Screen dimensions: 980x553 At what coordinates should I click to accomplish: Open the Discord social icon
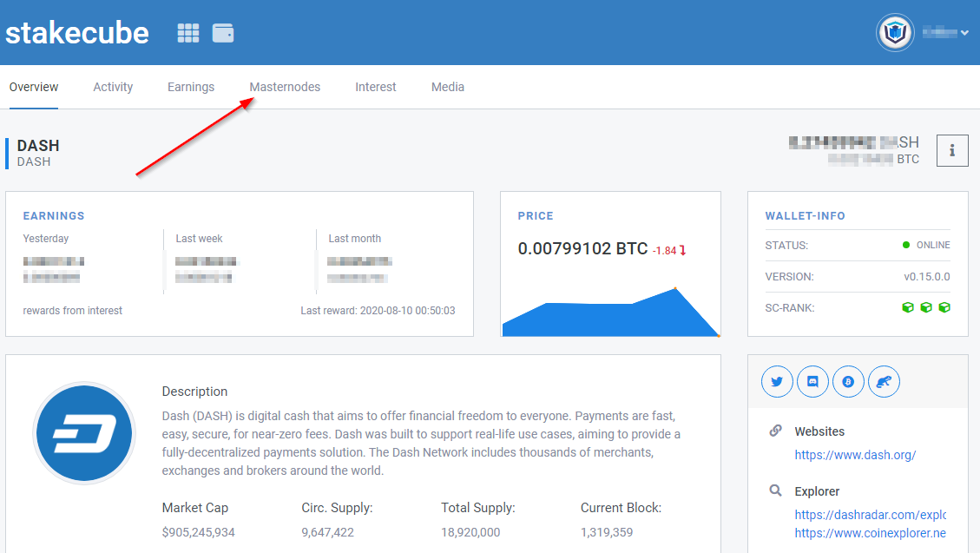click(x=812, y=382)
